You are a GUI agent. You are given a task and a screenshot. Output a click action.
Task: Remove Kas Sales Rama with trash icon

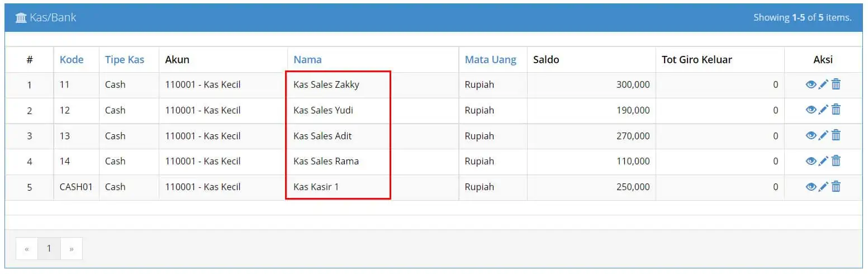pyautogui.click(x=836, y=161)
